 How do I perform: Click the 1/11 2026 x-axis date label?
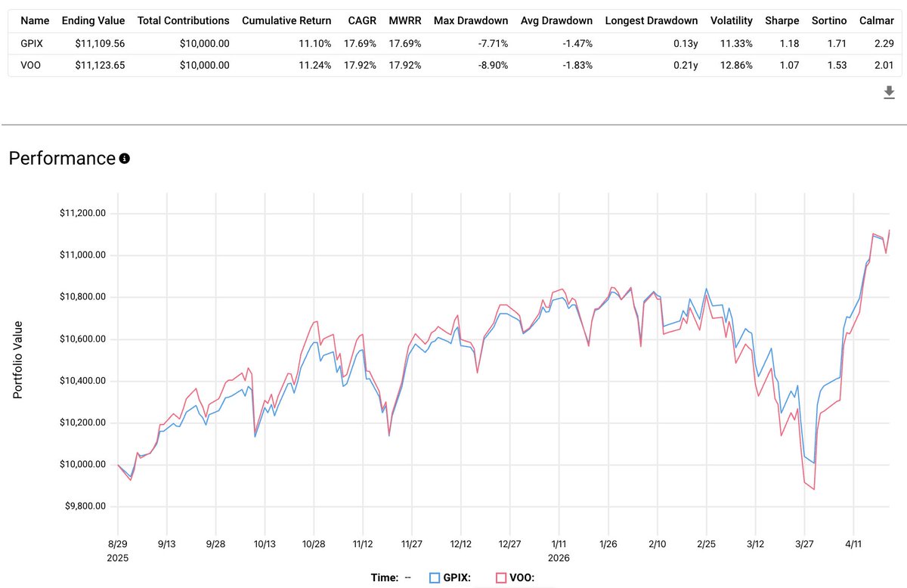click(559, 549)
